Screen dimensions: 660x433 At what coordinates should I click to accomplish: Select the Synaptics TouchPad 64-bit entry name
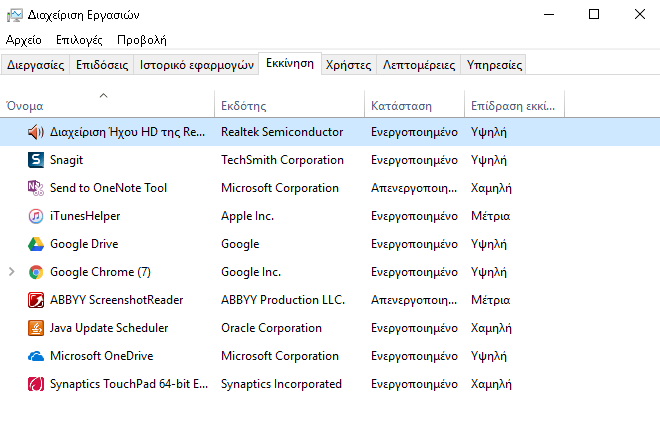[x=129, y=384]
